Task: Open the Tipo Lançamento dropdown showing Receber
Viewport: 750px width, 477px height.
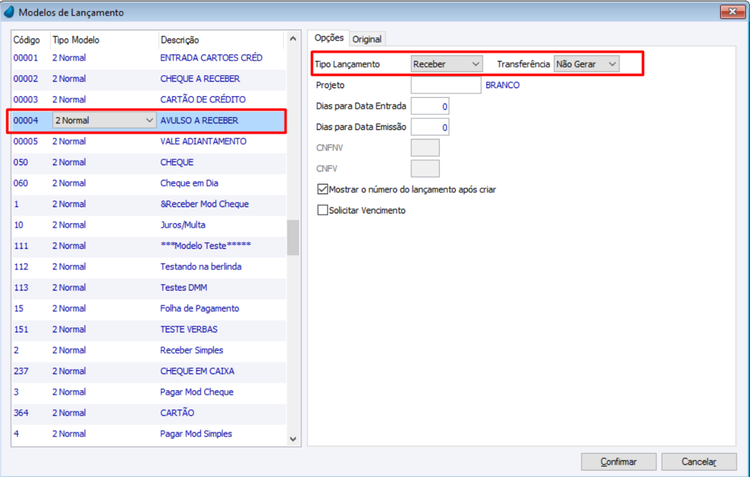Action: [x=446, y=64]
